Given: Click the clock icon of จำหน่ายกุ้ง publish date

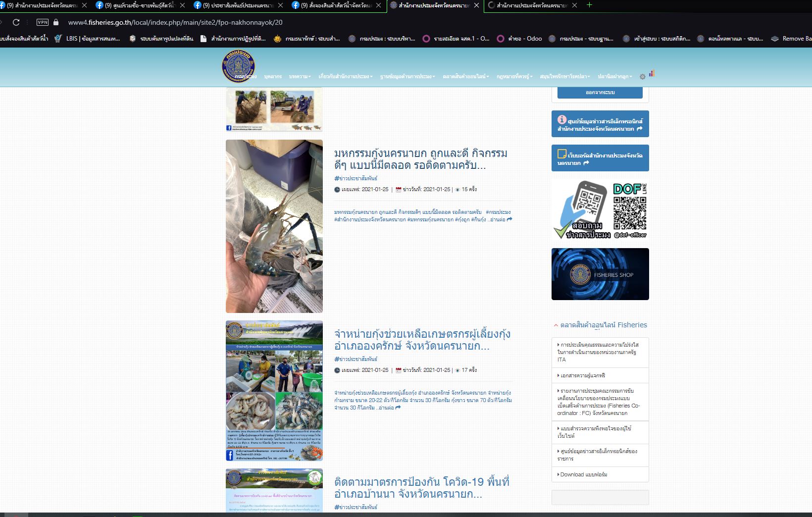Looking at the screenshot, I should (337, 370).
